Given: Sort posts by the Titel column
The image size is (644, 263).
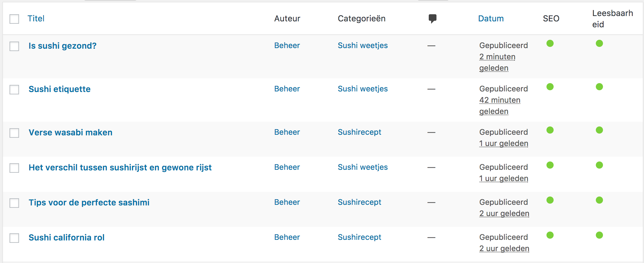Looking at the screenshot, I should [36, 18].
